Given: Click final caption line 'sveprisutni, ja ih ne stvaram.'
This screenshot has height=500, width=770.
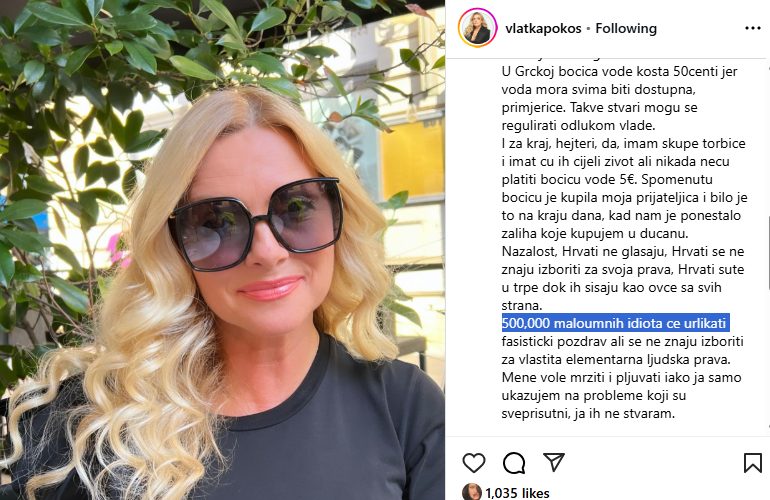Looking at the screenshot, I should tap(588, 414).
